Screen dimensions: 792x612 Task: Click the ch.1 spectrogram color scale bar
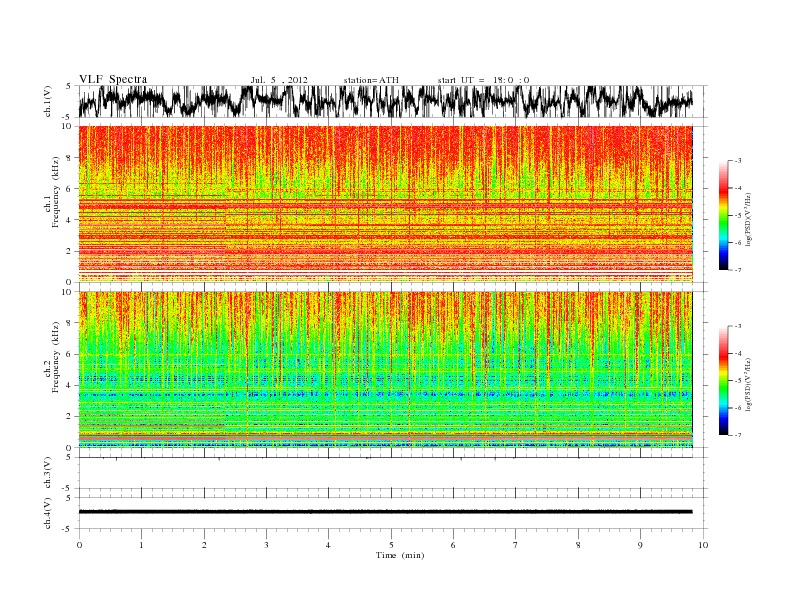tap(724, 215)
